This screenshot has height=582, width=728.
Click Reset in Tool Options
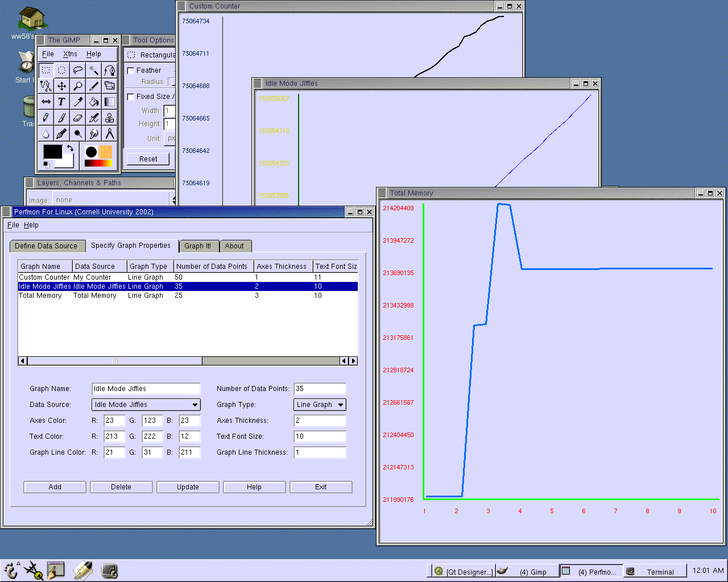pos(148,159)
